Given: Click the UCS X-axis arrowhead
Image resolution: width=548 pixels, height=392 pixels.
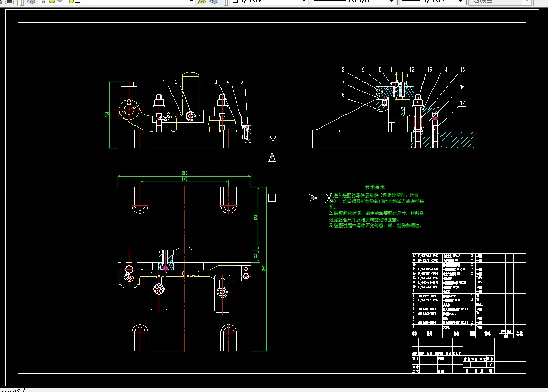Looking at the screenshot, I should pos(313,198).
